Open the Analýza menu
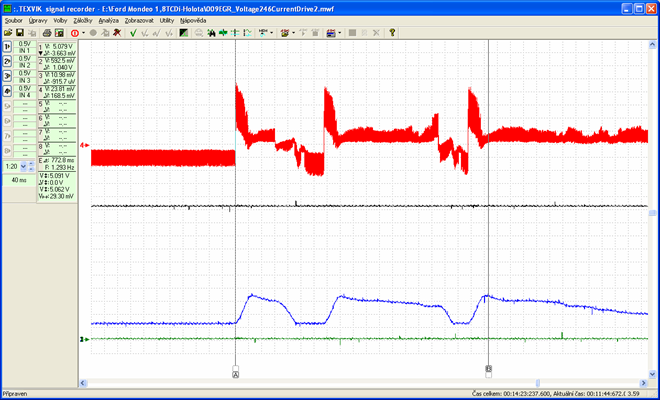660x400 pixels. click(108, 20)
